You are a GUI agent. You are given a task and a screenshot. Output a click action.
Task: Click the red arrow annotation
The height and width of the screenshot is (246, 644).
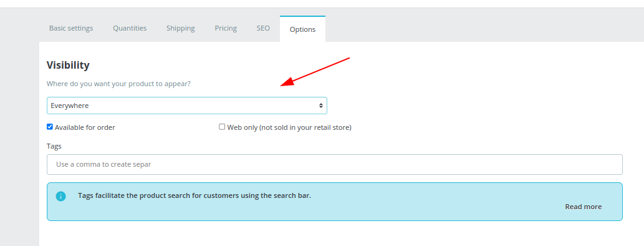pyautogui.click(x=315, y=72)
